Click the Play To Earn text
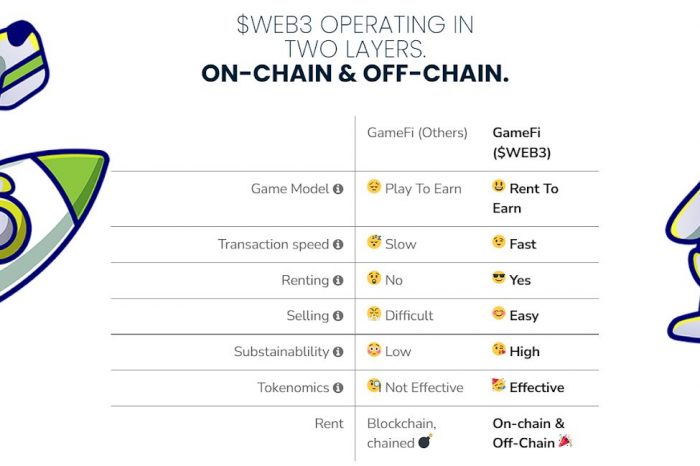Image resolution: width=700 pixels, height=466 pixels. click(x=423, y=189)
